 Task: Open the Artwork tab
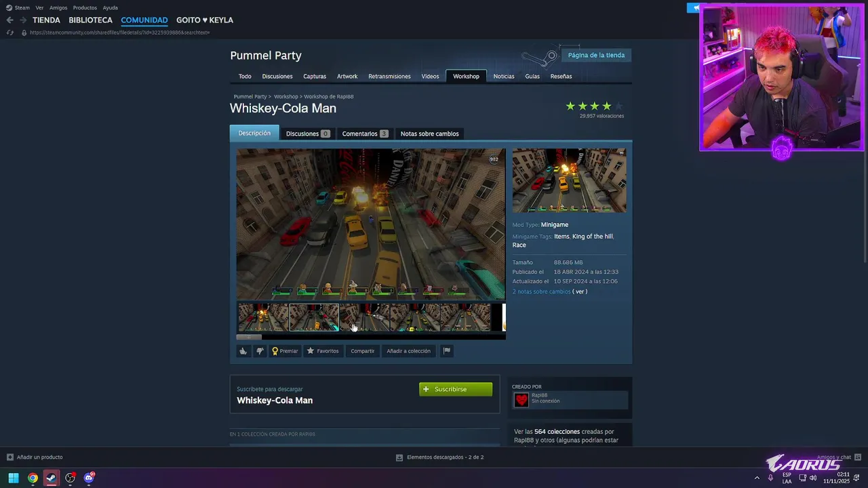pyautogui.click(x=347, y=77)
